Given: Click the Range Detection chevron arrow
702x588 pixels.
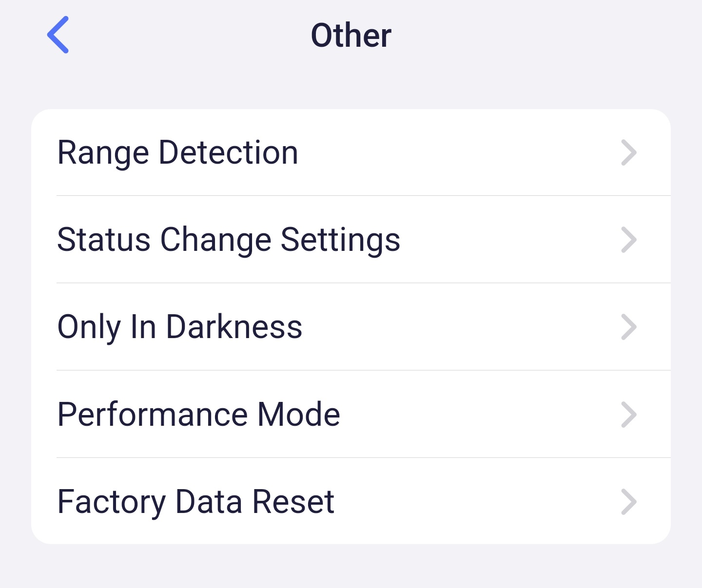Looking at the screenshot, I should (x=628, y=152).
